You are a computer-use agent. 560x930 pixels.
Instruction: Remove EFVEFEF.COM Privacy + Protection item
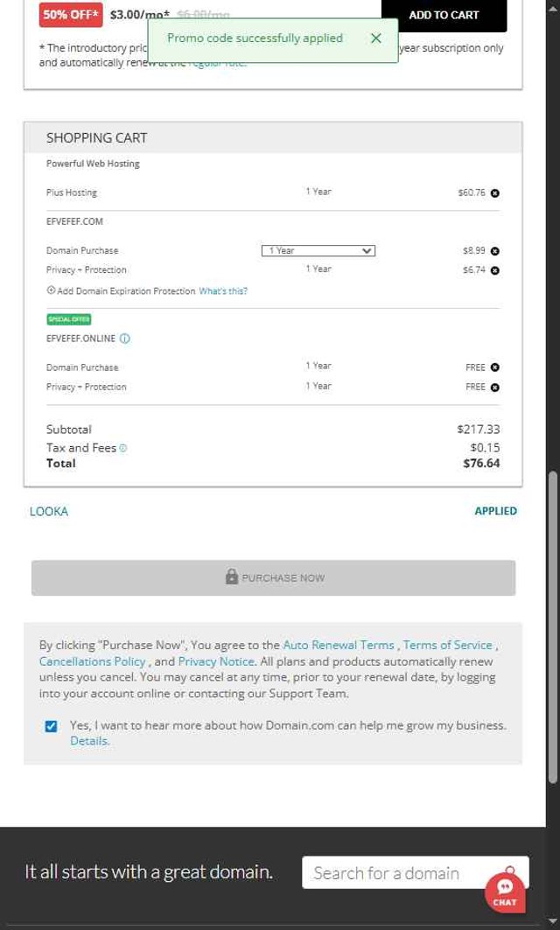click(x=495, y=270)
